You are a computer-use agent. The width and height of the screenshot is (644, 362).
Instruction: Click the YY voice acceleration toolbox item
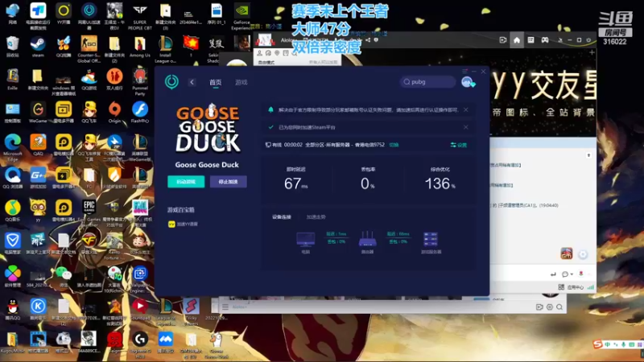click(x=184, y=224)
